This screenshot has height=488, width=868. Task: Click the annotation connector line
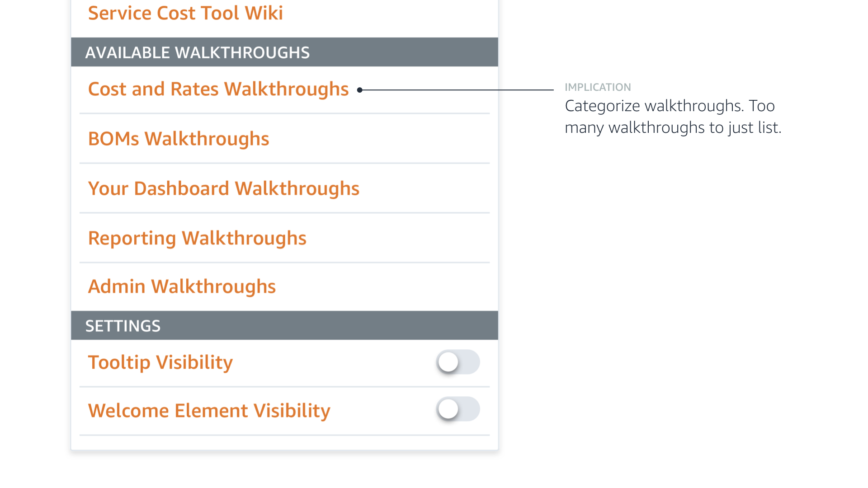click(457, 90)
